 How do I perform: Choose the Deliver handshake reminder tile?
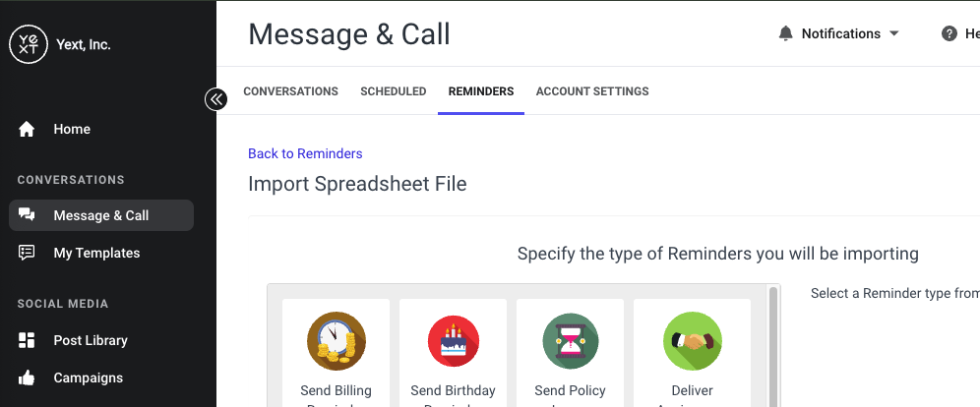click(692, 353)
